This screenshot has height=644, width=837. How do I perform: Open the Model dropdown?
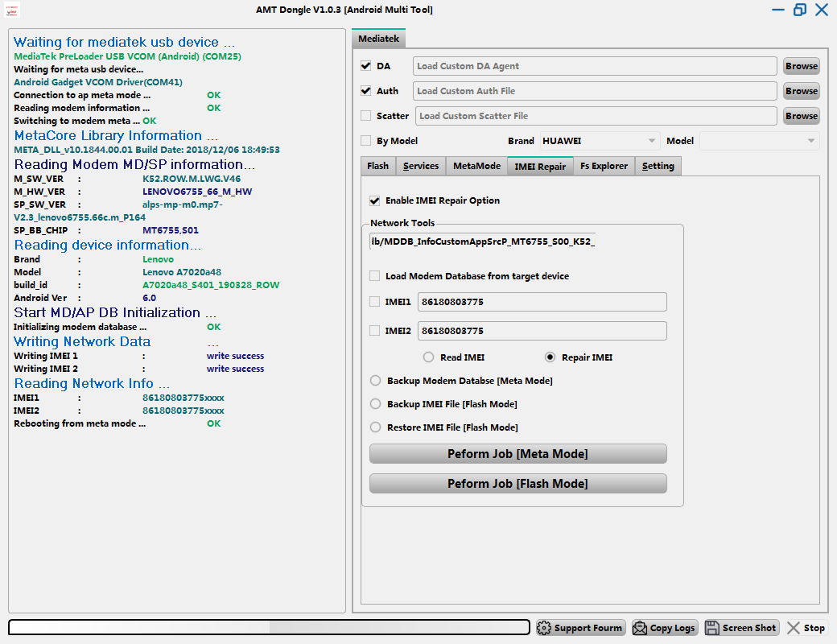pyautogui.click(x=759, y=141)
